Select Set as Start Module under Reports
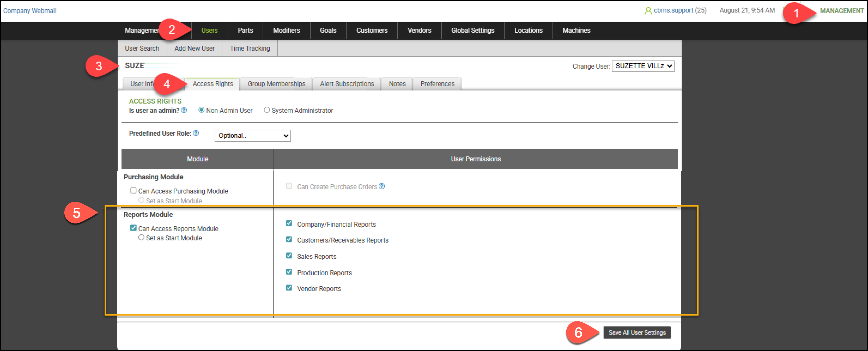Viewport: 868px width, 351px height. [x=141, y=237]
